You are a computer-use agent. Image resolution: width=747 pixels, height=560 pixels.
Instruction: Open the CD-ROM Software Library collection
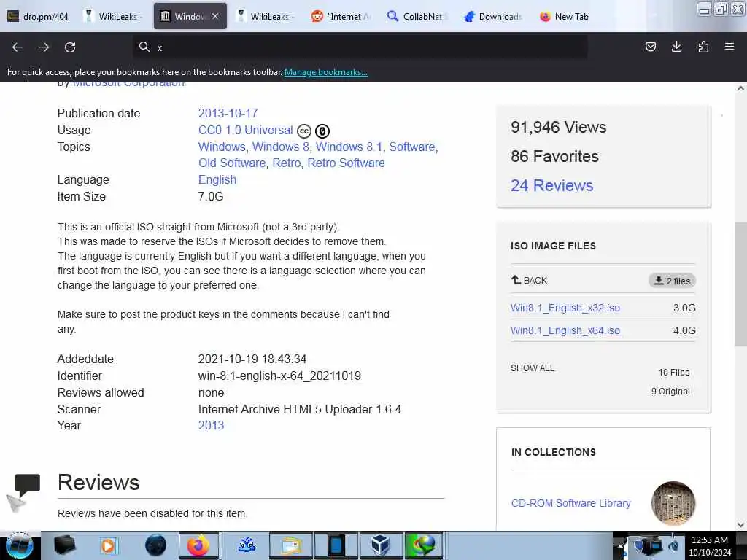tap(570, 503)
